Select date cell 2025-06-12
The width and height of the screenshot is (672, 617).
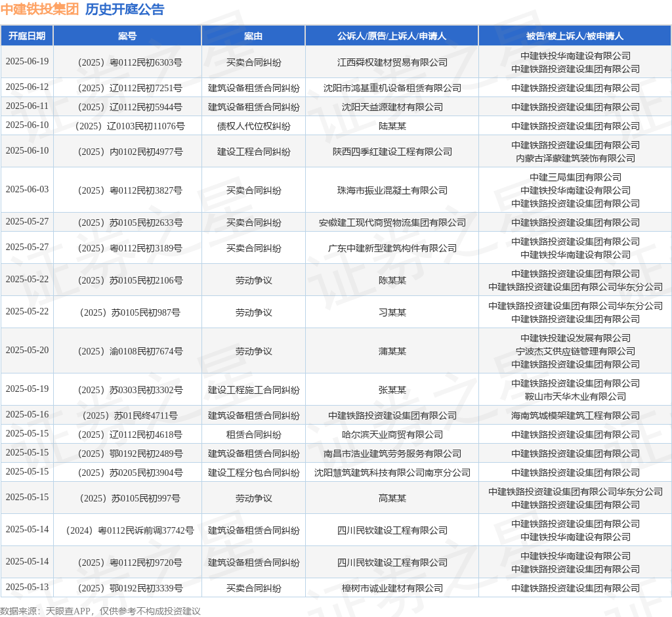coord(27,87)
